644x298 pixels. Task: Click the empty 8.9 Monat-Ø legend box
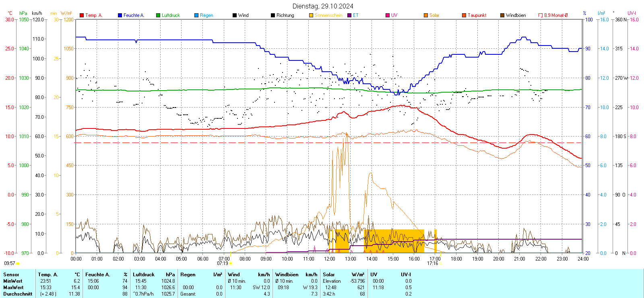pos(541,15)
